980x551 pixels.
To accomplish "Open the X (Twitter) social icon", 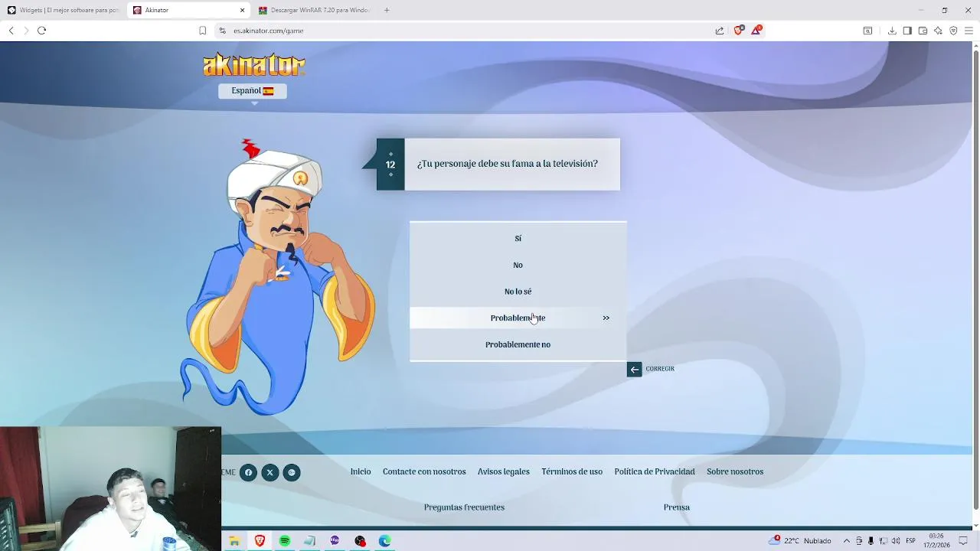I will coord(269,473).
